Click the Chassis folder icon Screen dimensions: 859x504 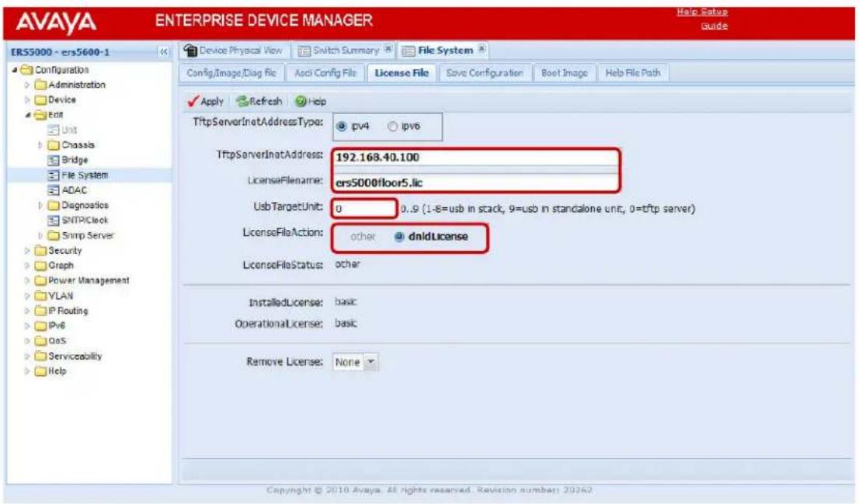[54, 145]
